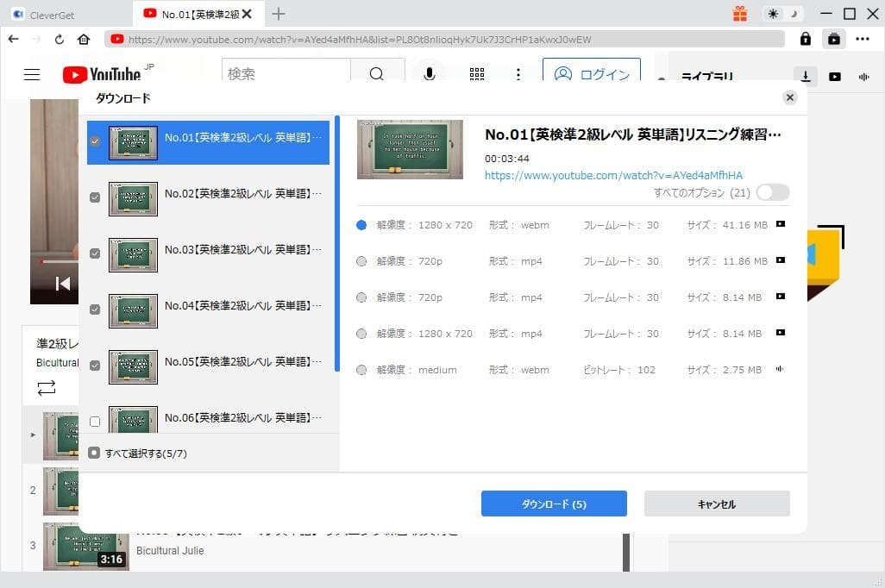The width and height of the screenshot is (885, 588).
Task: Click the lock icon in the address bar
Action: [x=804, y=39]
